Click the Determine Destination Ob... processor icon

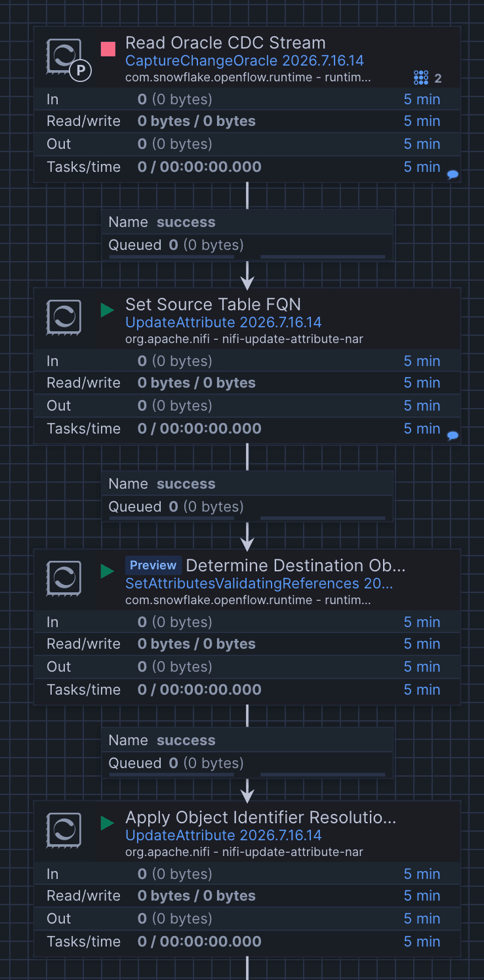pos(64,579)
